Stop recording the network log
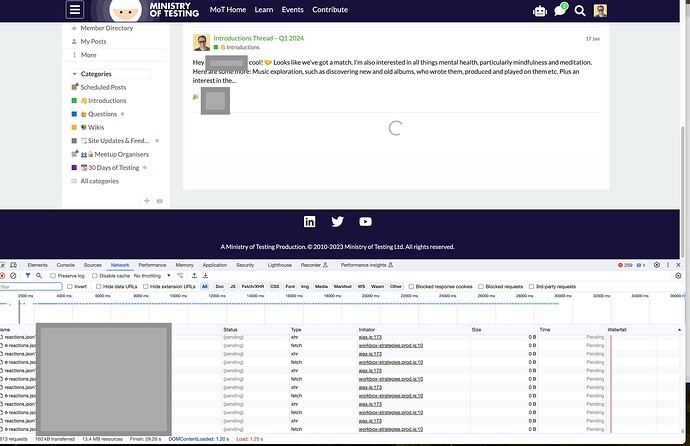Image resolution: width=690 pixels, height=446 pixels. click(3, 276)
